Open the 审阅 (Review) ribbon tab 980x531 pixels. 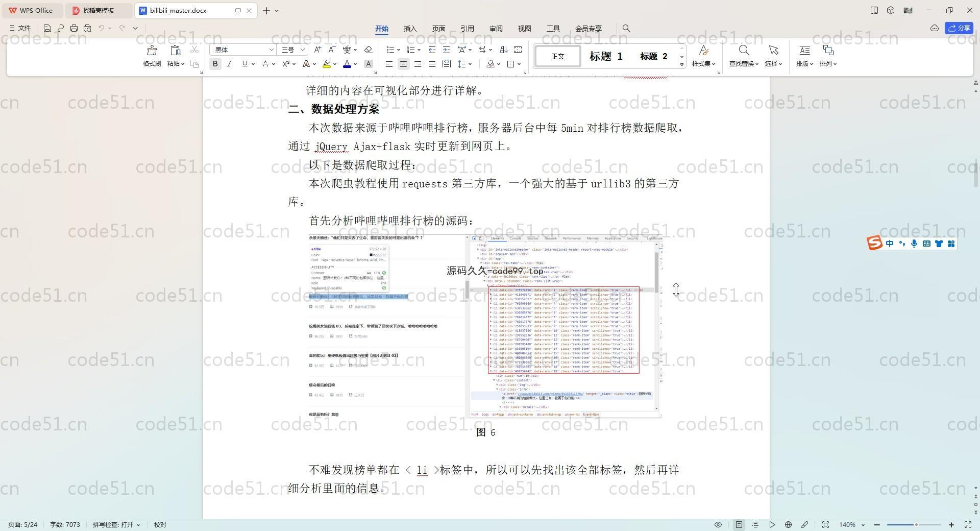[x=496, y=29]
